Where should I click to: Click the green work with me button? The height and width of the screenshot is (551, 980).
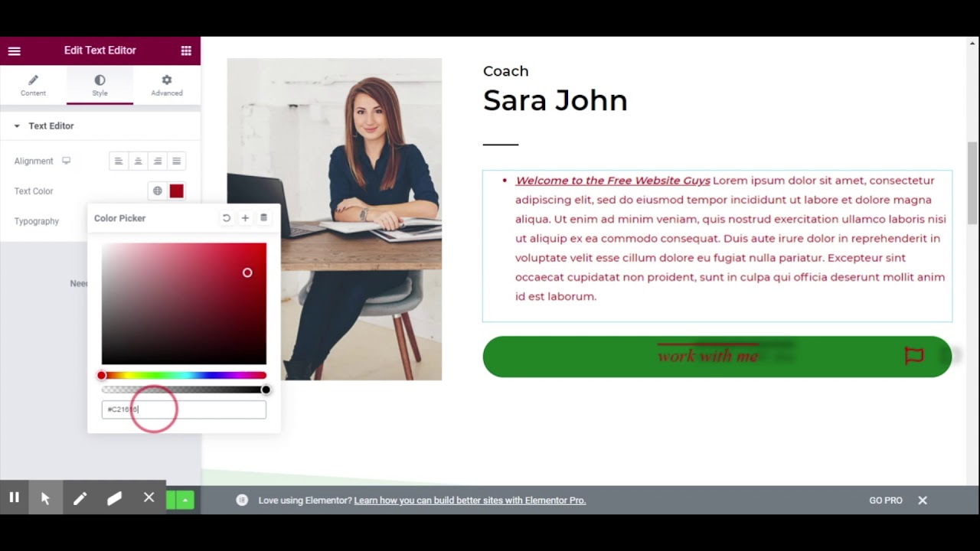click(x=717, y=357)
